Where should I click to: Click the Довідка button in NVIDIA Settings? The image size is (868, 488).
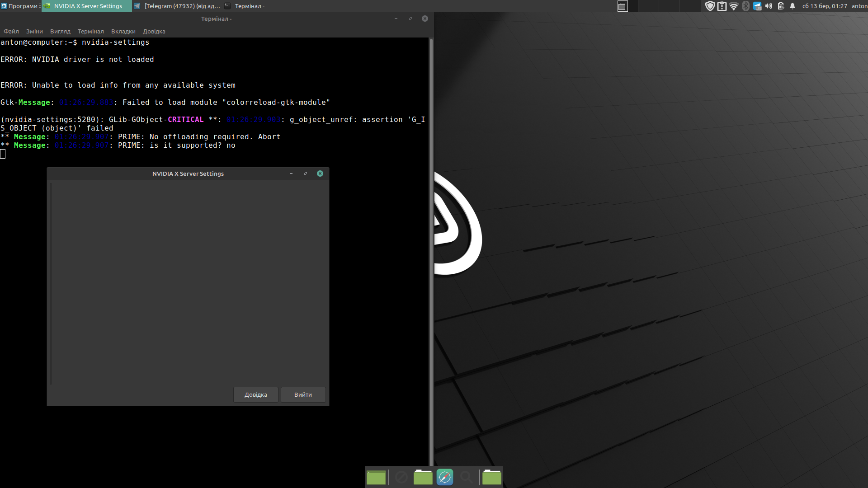pos(256,394)
